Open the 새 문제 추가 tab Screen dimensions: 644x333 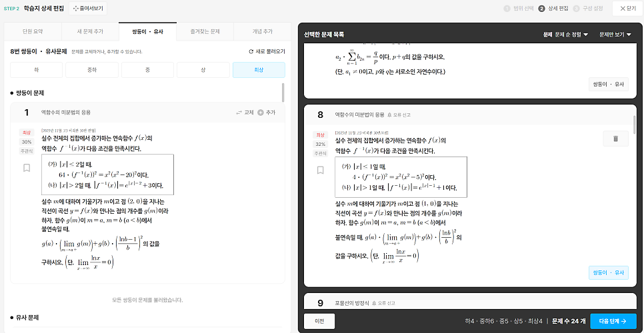click(x=90, y=31)
